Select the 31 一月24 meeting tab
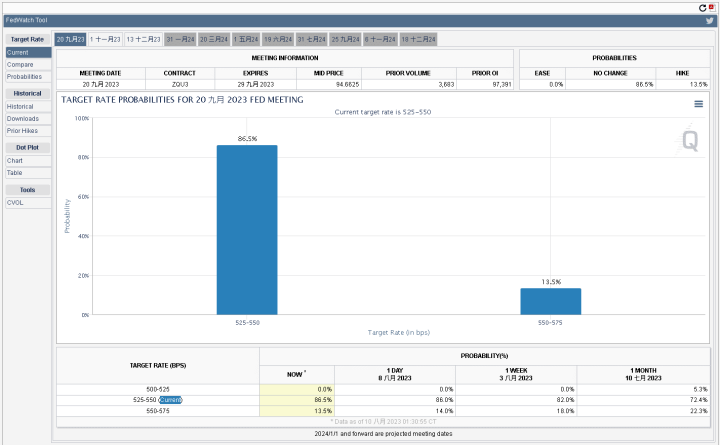Image resolution: width=720 pixels, height=445 pixels. coord(180,39)
